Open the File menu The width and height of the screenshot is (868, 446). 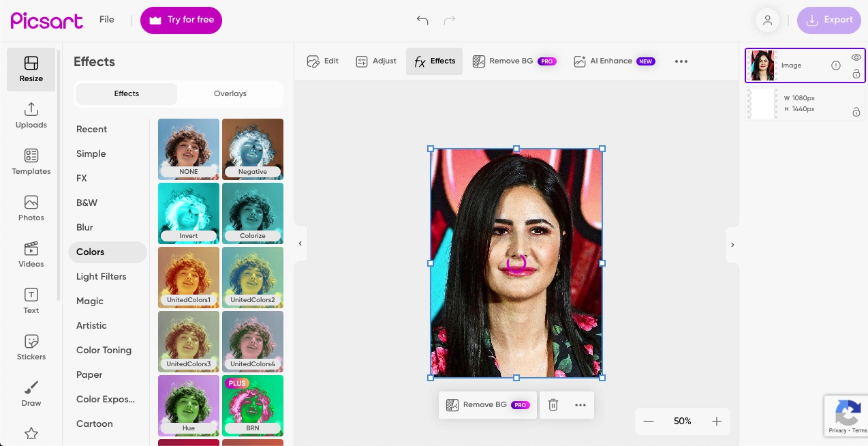107,20
